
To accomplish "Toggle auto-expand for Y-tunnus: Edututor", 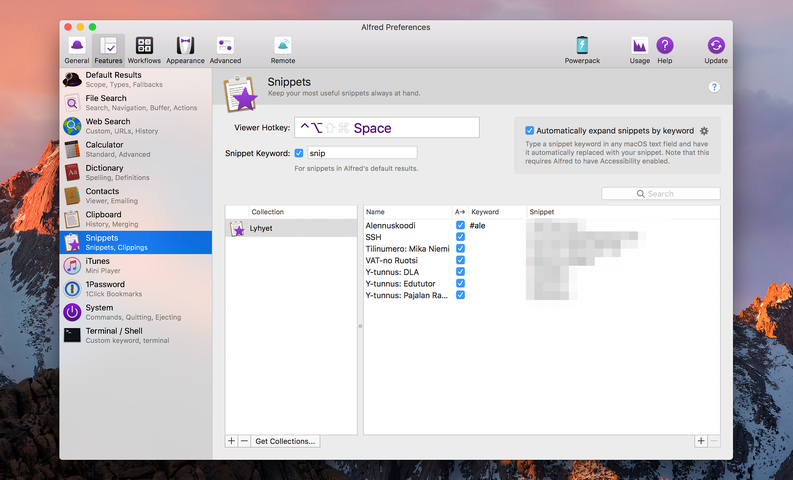I will 460,283.
